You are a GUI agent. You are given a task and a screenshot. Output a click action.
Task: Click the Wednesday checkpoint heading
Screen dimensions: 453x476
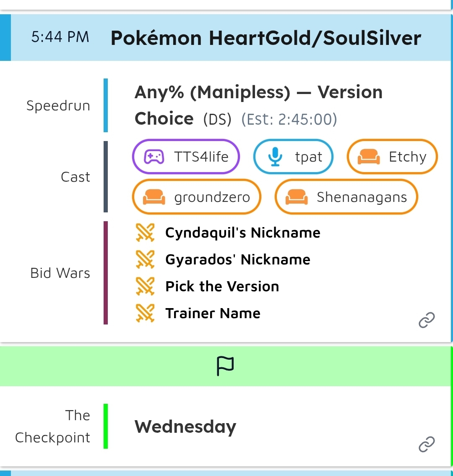pyautogui.click(x=185, y=427)
